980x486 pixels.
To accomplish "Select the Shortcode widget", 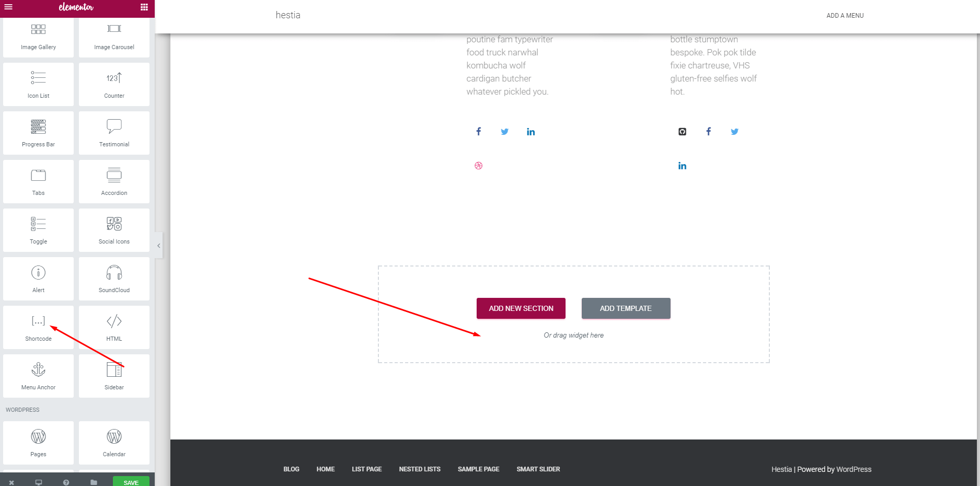I will coord(38,328).
